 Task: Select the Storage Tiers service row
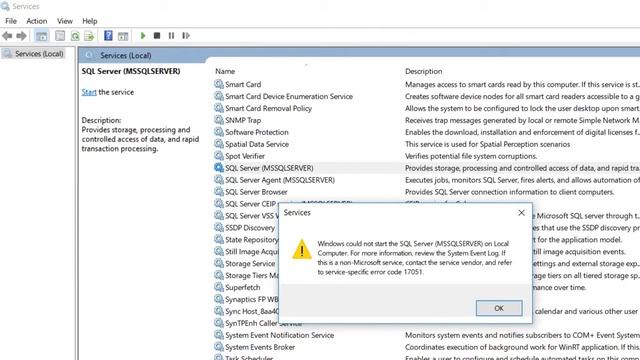[251, 275]
